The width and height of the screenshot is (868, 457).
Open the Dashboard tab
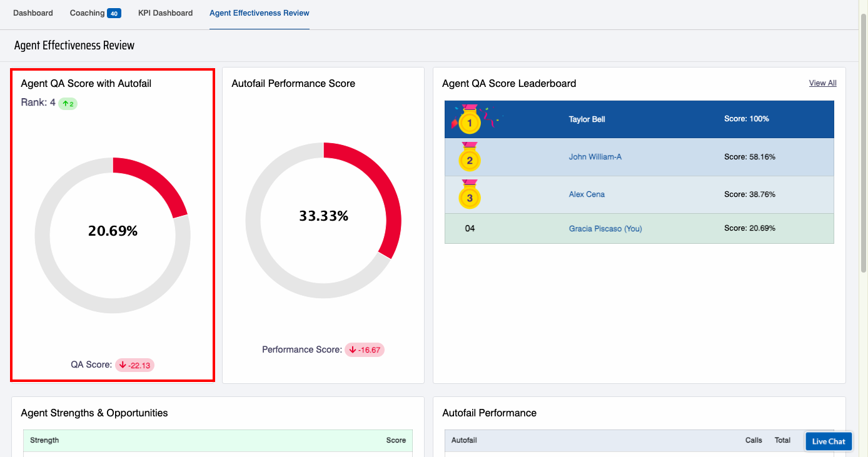pos(33,13)
